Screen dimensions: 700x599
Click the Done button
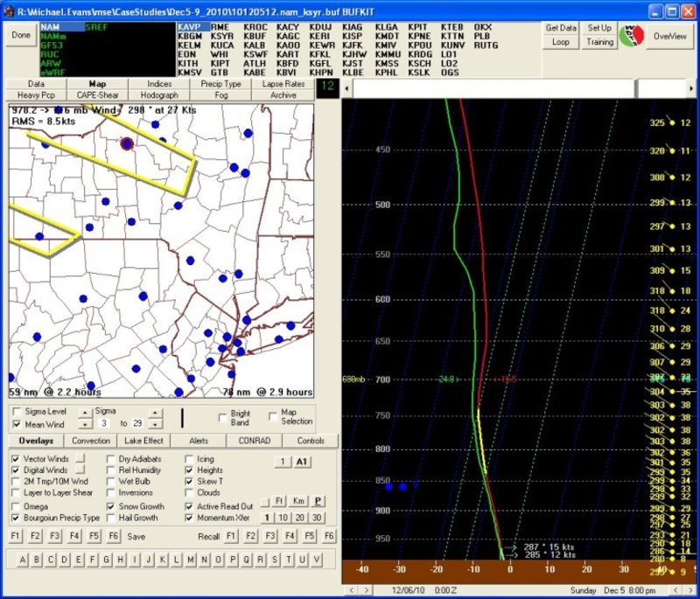pos(21,35)
